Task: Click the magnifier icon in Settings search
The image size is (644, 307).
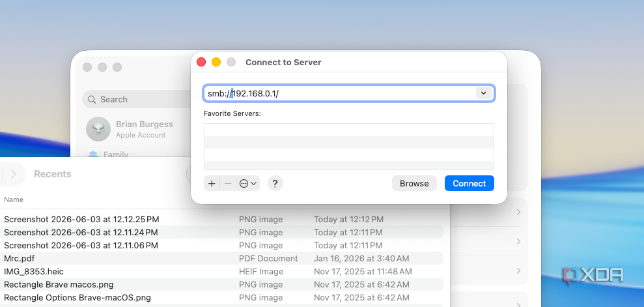Action: click(x=92, y=100)
